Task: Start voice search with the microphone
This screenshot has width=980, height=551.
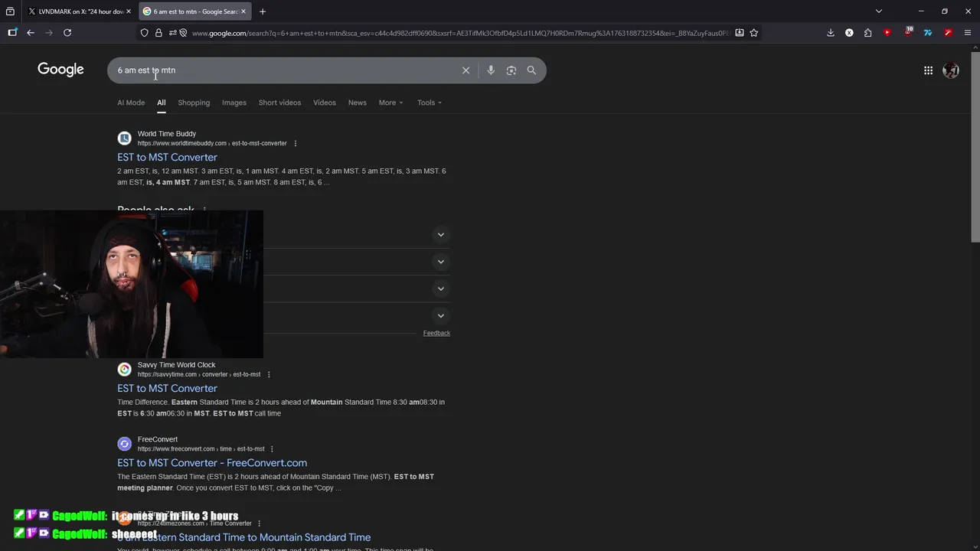Action: coord(491,70)
